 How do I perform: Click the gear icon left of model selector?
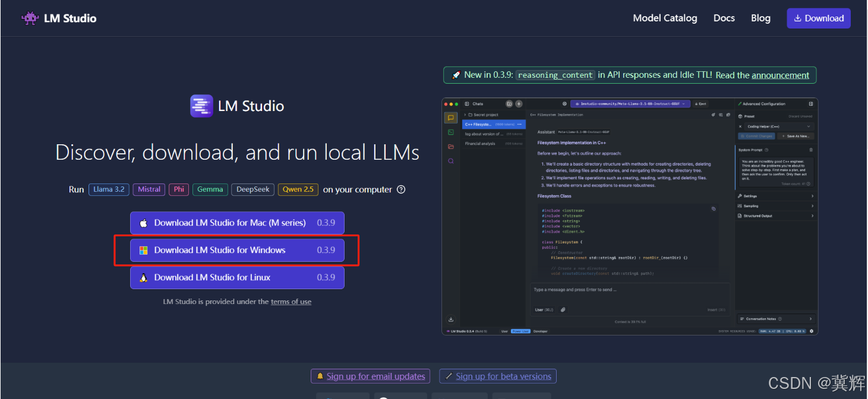pyautogui.click(x=564, y=104)
